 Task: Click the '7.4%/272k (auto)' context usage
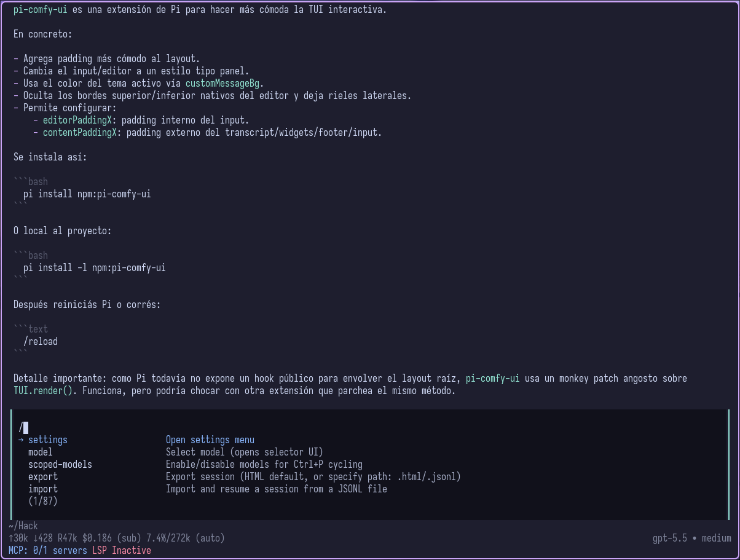[186, 538]
